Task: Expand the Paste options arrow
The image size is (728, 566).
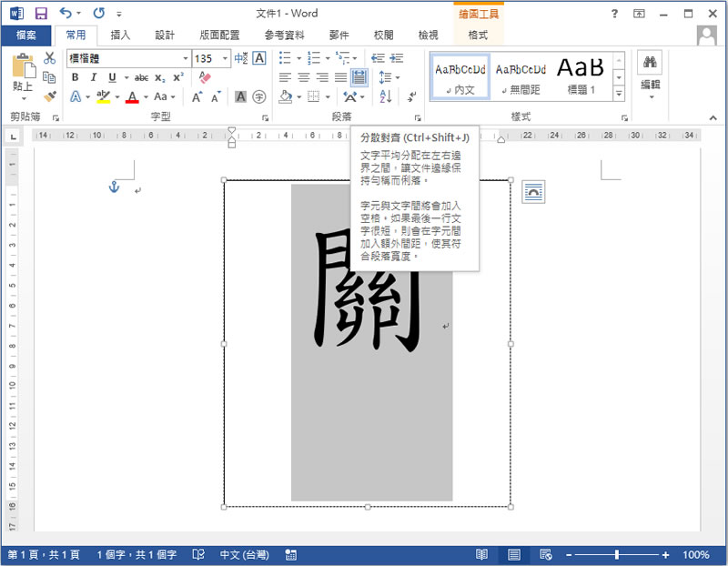Action: [24, 98]
